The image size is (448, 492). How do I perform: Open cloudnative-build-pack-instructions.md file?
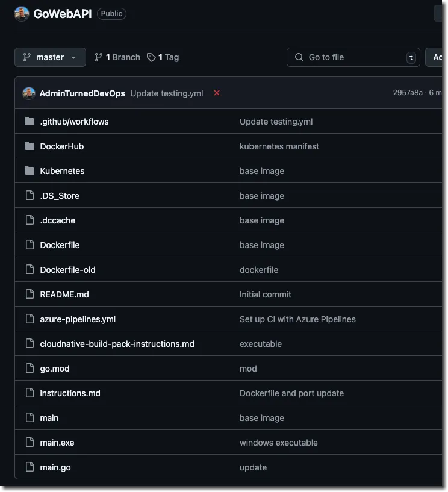[x=117, y=344]
